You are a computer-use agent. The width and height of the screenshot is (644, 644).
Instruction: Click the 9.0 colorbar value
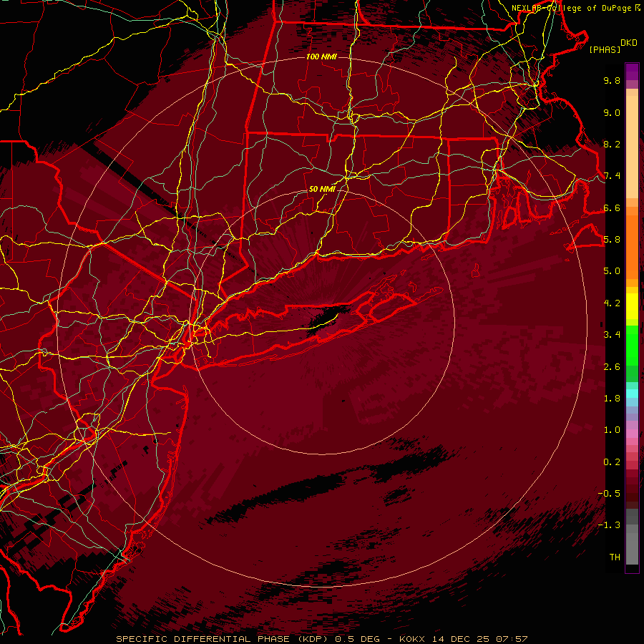tap(612, 112)
